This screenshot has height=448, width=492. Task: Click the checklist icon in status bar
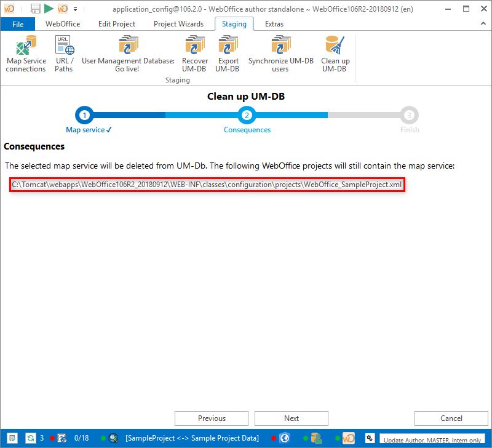pos(12,438)
